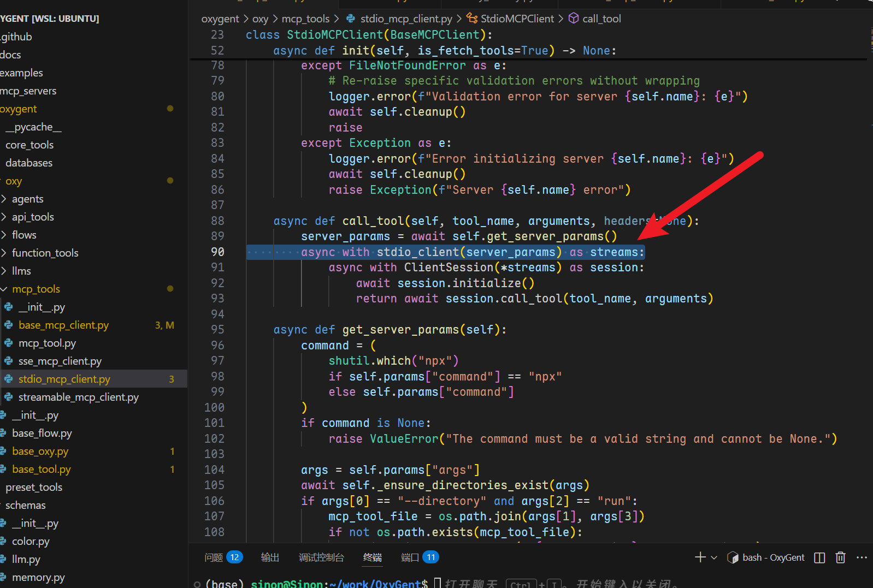Click Python icon beside mcp_tool.py
This screenshot has width=873, height=588.
[9, 343]
